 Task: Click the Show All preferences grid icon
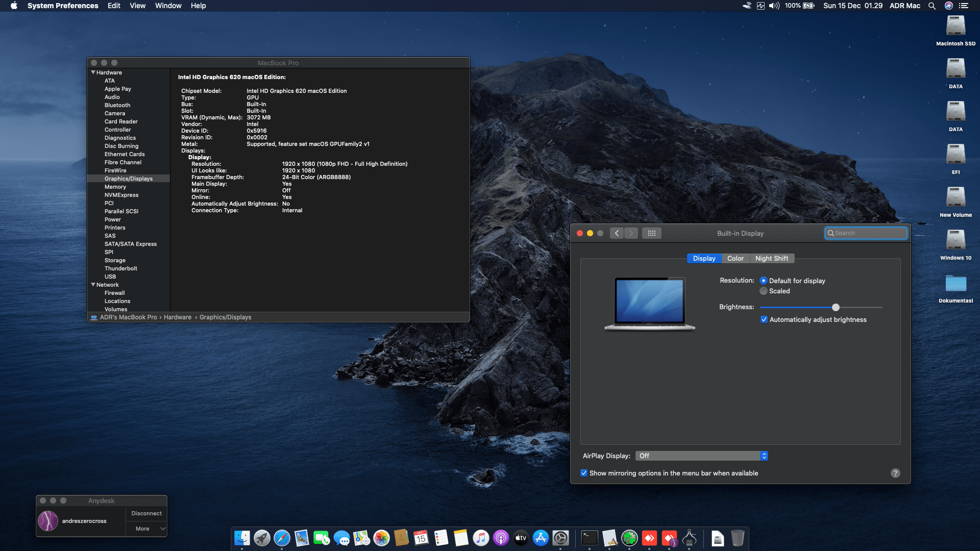point(652,233)
